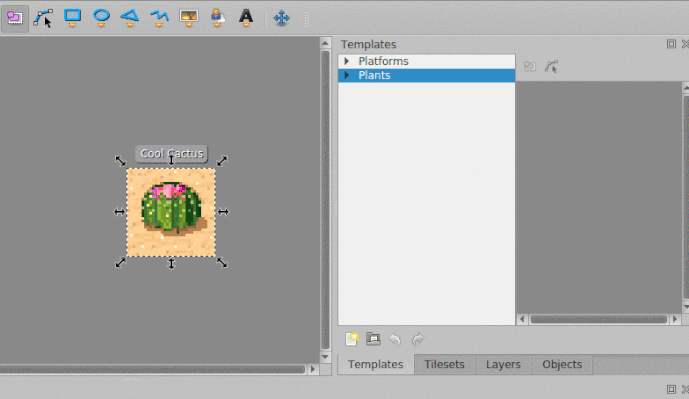Image resolution: width=689 pixels, height=399 pixels.
Task: Expand the Platforms folder tree arrow
Action: (347, 61)
